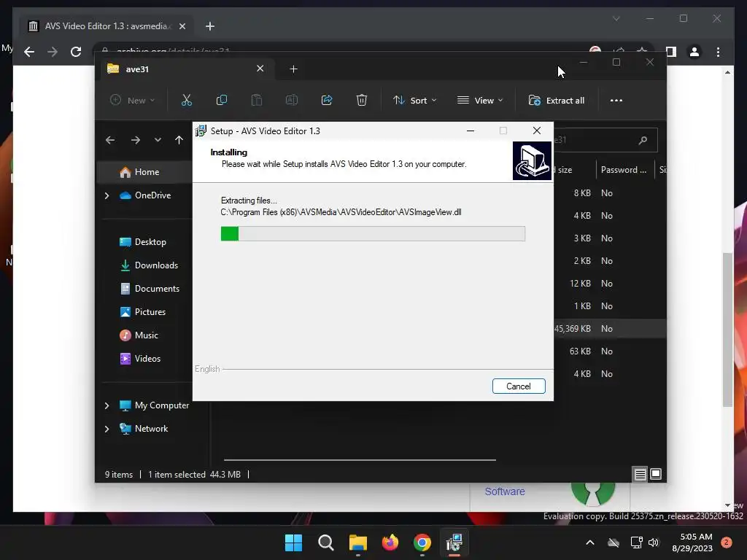
Task: Open the Sort dropdown in File Explorer
Action: (414, 101)
